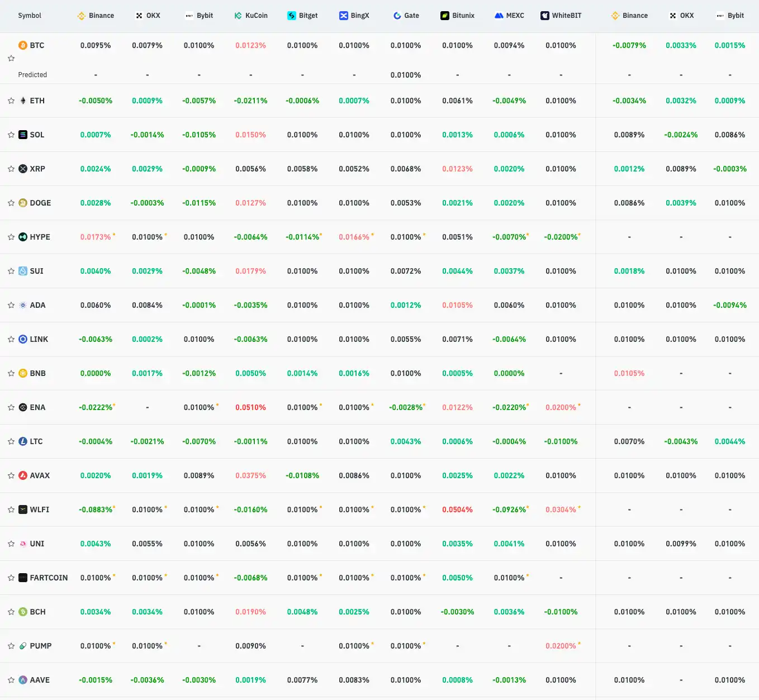Click the Bitget logo icon

click(x=292, y=16)
